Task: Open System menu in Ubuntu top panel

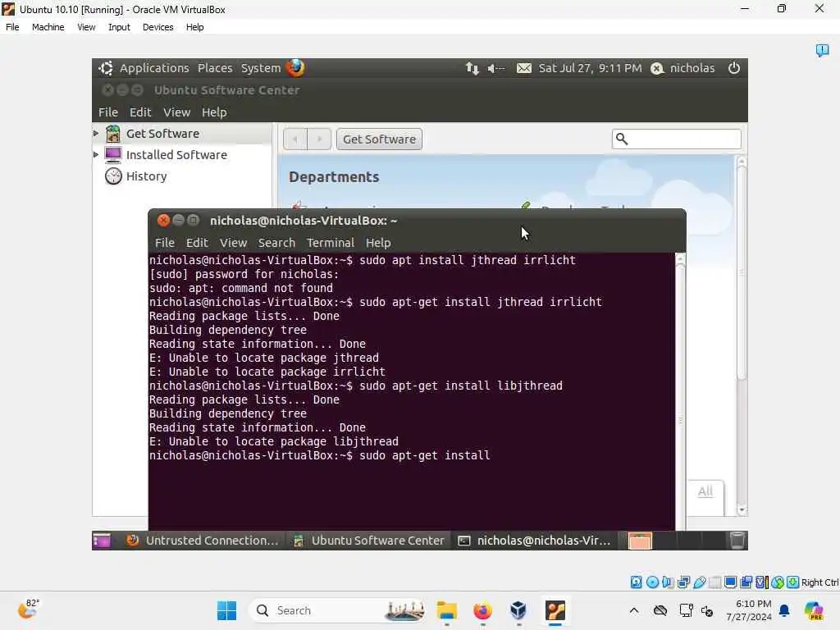Action: tap(260, 68)
